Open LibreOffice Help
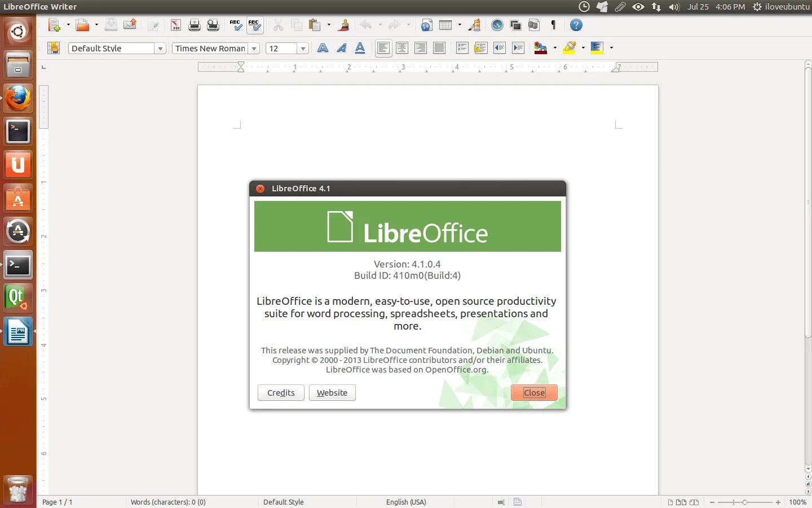 pos(576,25)
